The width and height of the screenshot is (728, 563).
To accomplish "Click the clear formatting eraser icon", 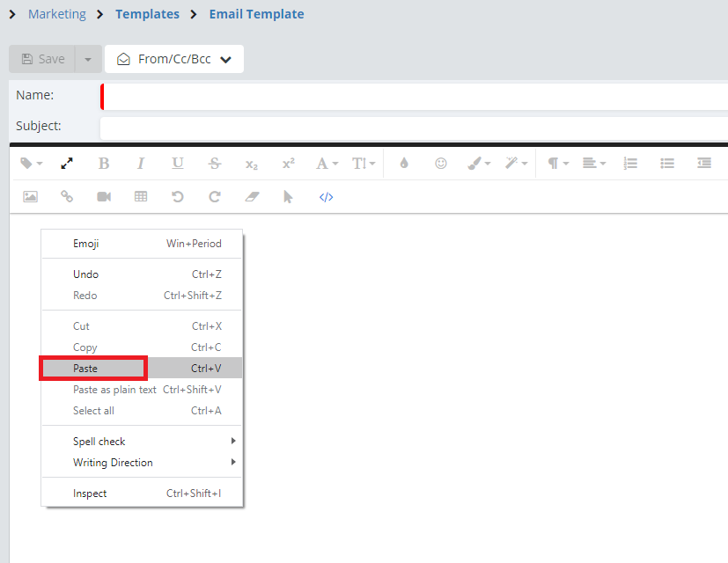I will pos(252,196).
